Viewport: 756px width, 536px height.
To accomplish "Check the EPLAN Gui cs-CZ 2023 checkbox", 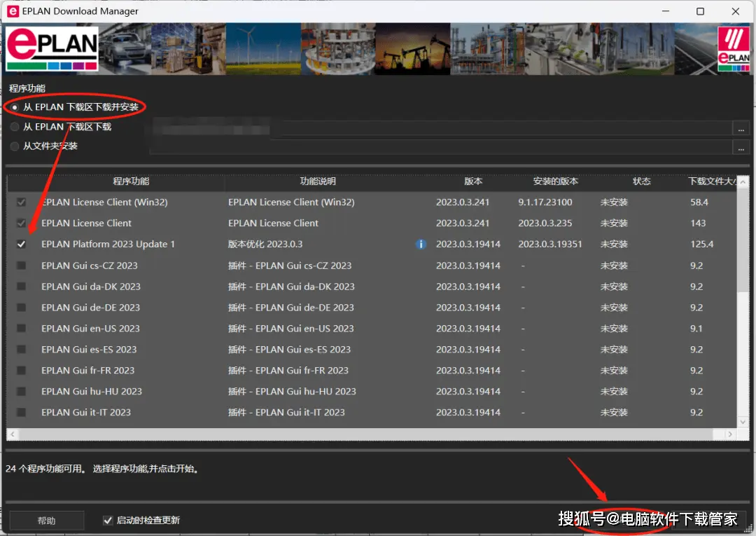I will [21, 266].
